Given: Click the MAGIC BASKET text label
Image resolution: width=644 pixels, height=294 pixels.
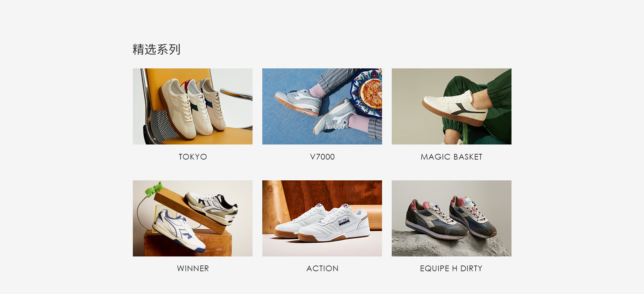Looking at the screenshot, I should pos(451,157).
